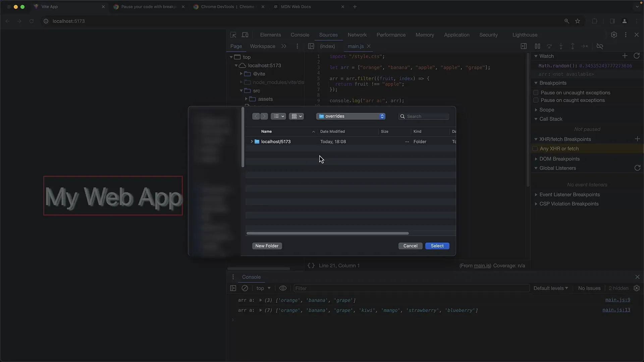The width and height of the screenshot is (644, 362).
Task: Add a watch expression plus icon
Action: [x=625, y=56]
